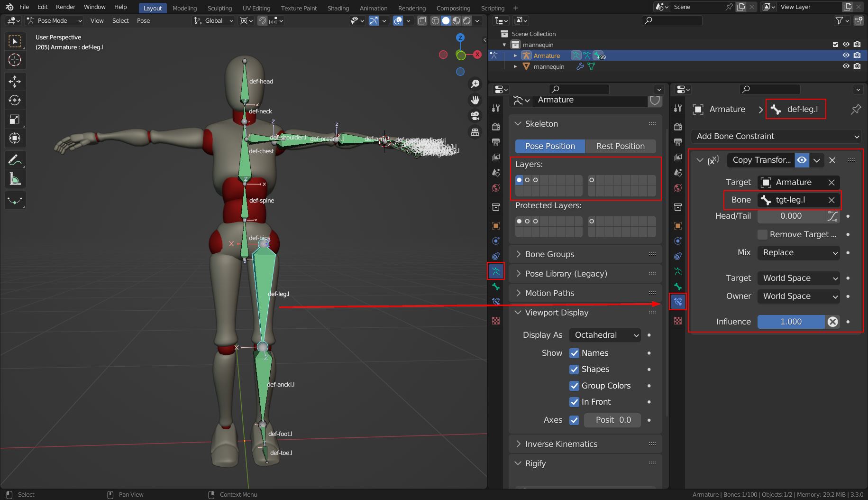Switch to Animation workspace tab

(373, 8)
